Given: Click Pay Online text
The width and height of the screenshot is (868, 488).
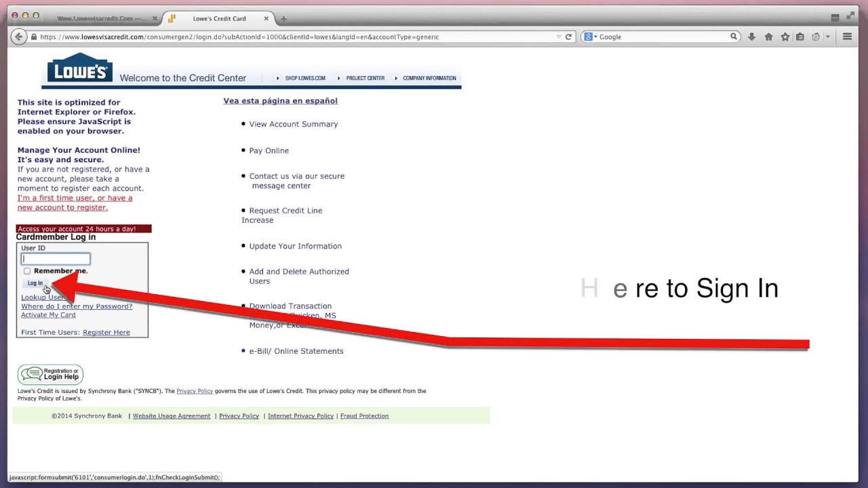Looking at the screenshot, I should pyautogui.click(x=269, y=150).
